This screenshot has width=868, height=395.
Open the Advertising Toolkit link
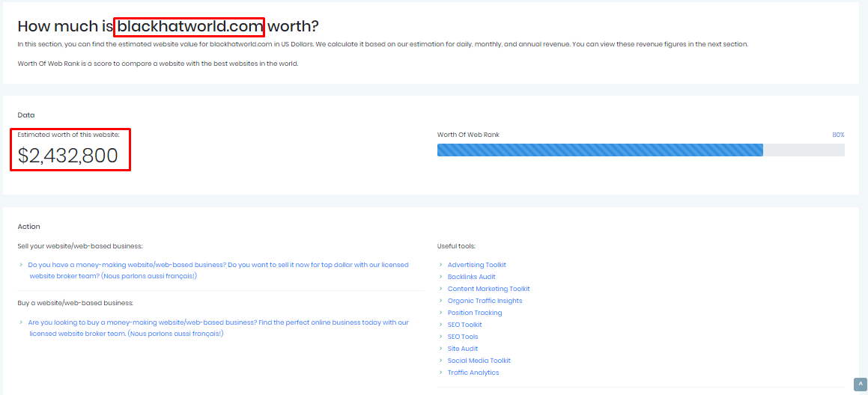(476, 265)
